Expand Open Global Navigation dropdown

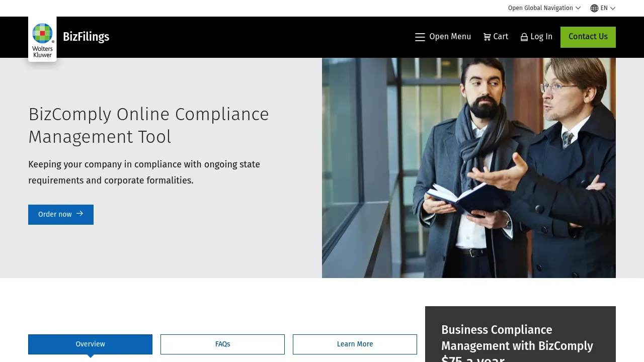click(544, 8)
